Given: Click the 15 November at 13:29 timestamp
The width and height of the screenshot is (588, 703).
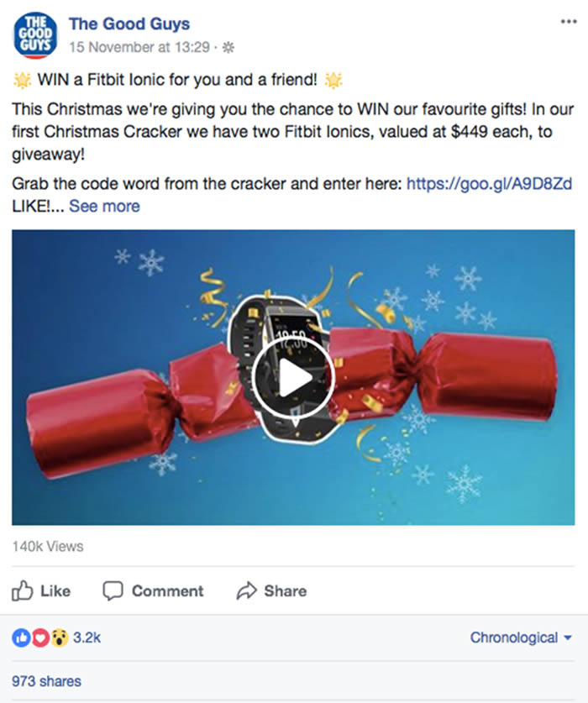Looking at the screenshot, I should pyautogui.click(x=139, y=47).
